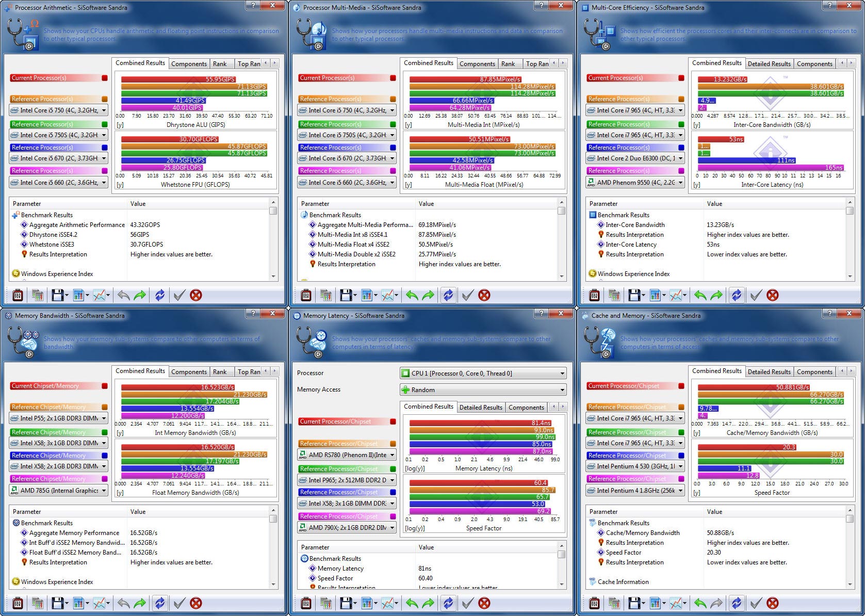
Task: Click red Current Processor(s) swatch in Processor Arithmetic
Action: click(105, 78)
